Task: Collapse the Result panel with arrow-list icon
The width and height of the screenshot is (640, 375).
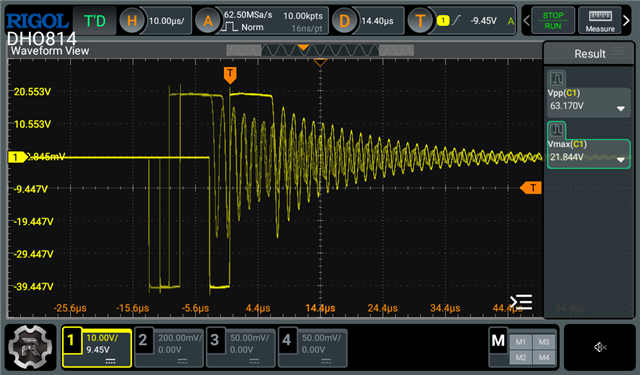Action: 521,302
